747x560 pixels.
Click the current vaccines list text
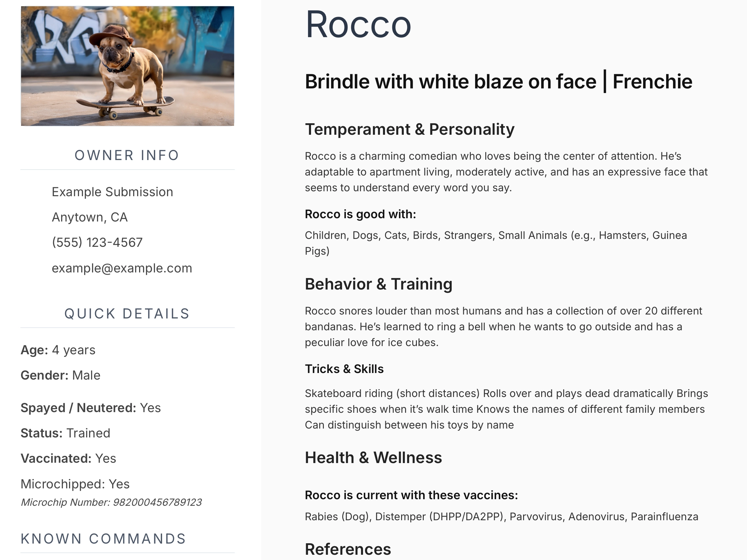click(x=501, y=517)
